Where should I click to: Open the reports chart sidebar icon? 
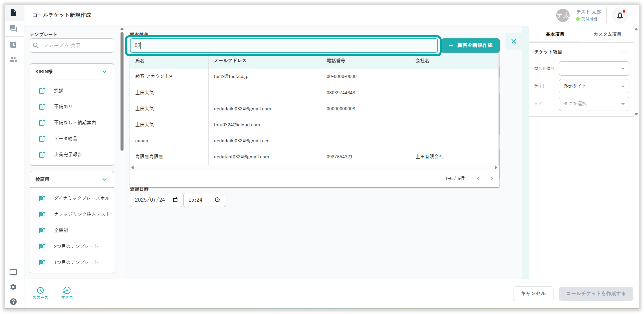[13, 45]
